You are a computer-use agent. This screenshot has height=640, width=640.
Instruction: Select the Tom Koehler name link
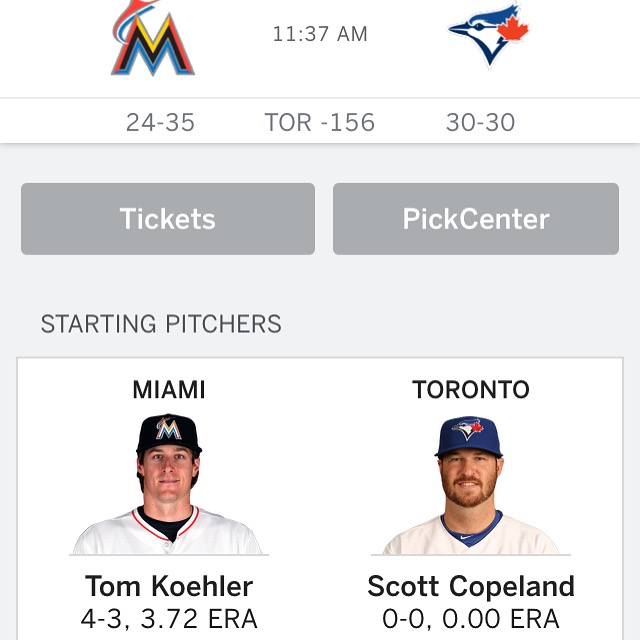[169, 585]
